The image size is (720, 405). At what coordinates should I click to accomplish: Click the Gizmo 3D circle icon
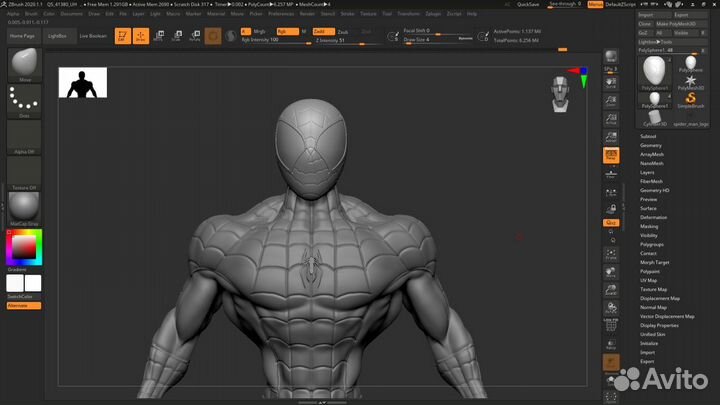click(x=213, y=36)
